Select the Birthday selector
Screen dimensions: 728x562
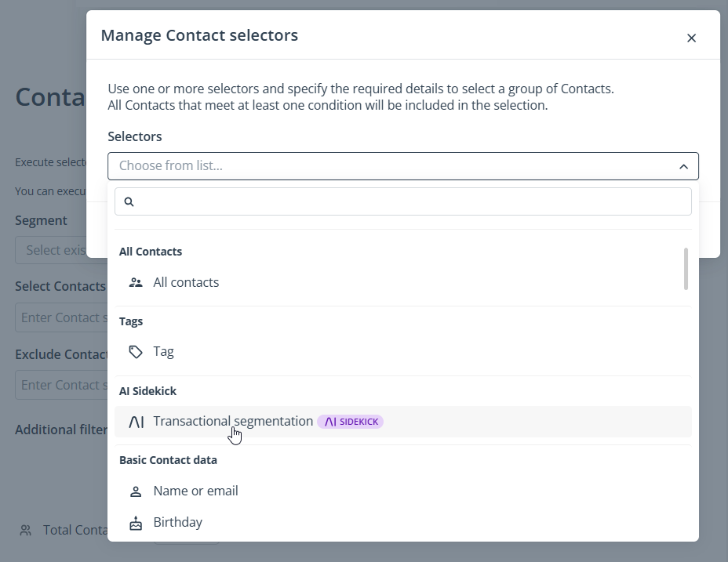(x=179, y=522)
